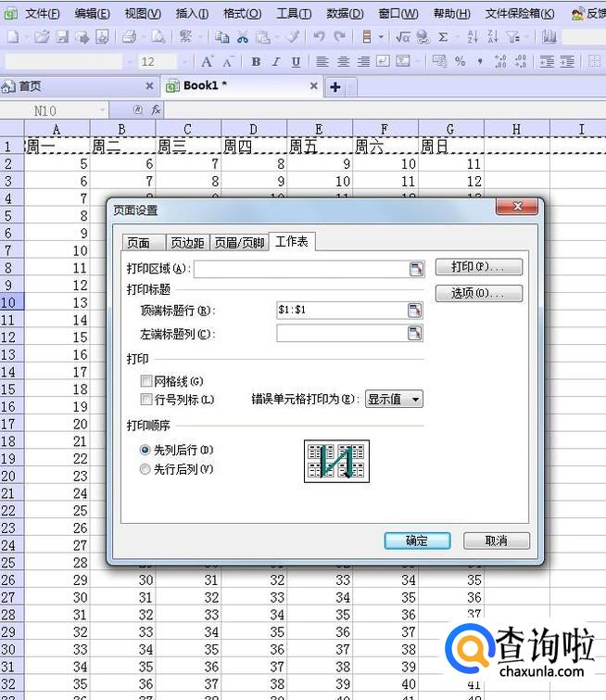Open the font size dropdown showing 12

point(184,61)
